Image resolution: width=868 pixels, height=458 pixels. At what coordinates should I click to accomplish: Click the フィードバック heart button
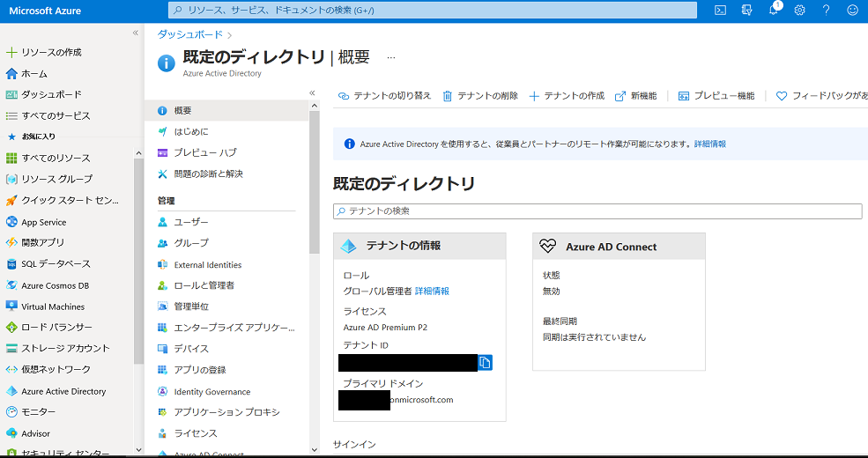click(x=821, y=96)
